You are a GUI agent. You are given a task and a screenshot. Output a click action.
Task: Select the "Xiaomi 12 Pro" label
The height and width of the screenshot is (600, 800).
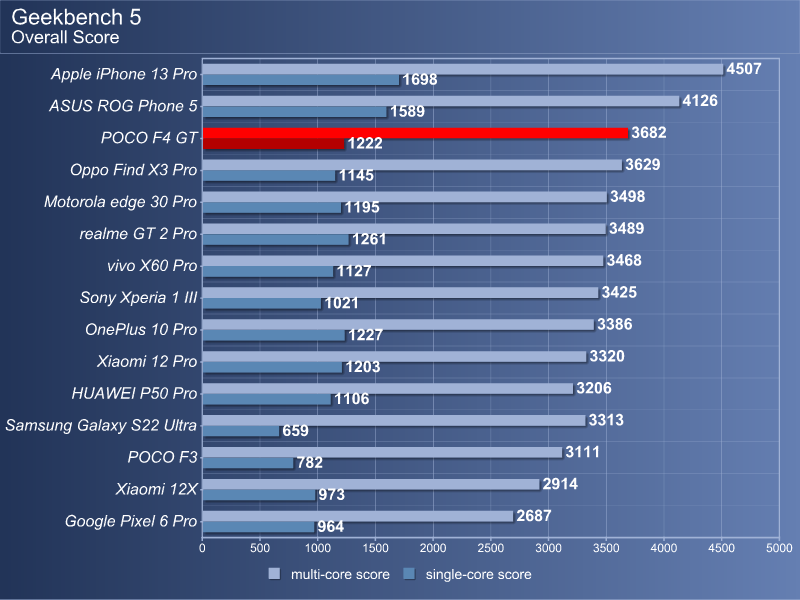147,361
